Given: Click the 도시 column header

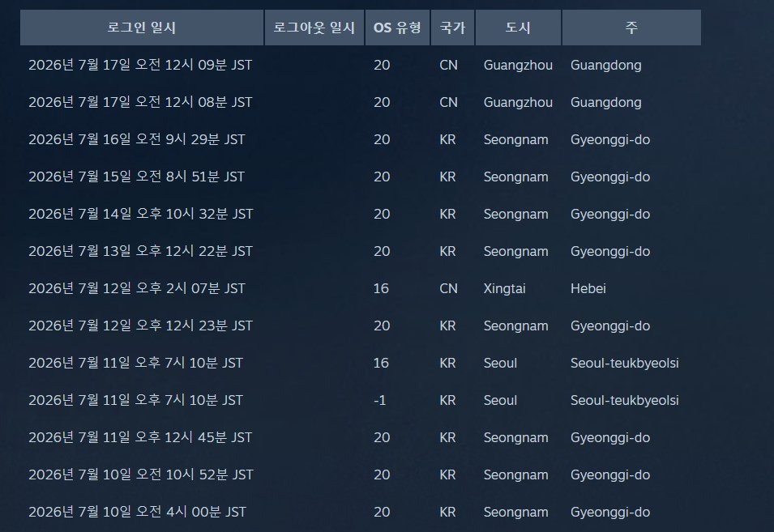Looking at the screenshot, I should click(518, 28).
